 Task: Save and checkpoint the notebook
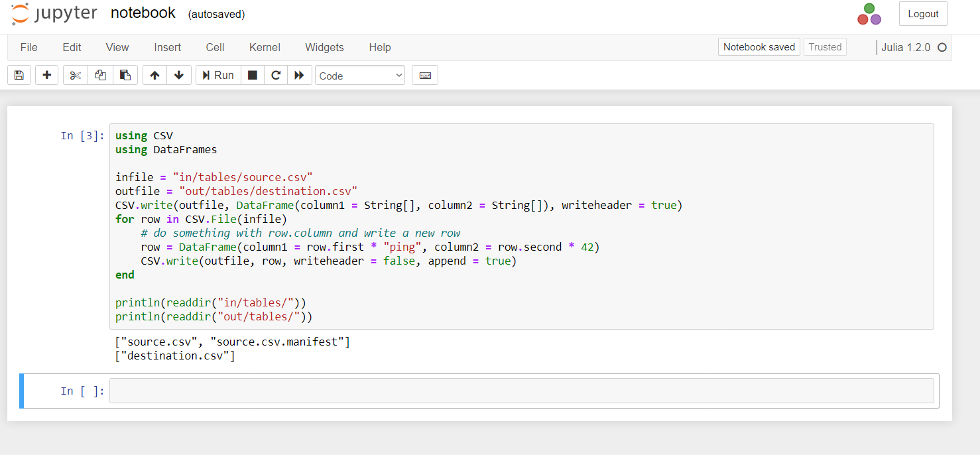[19, 75]
